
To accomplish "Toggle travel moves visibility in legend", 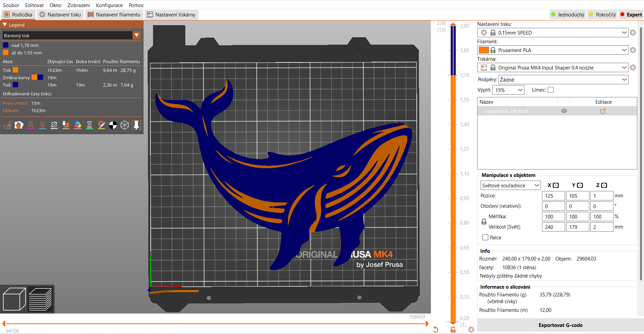I will (x=7, y=125).
